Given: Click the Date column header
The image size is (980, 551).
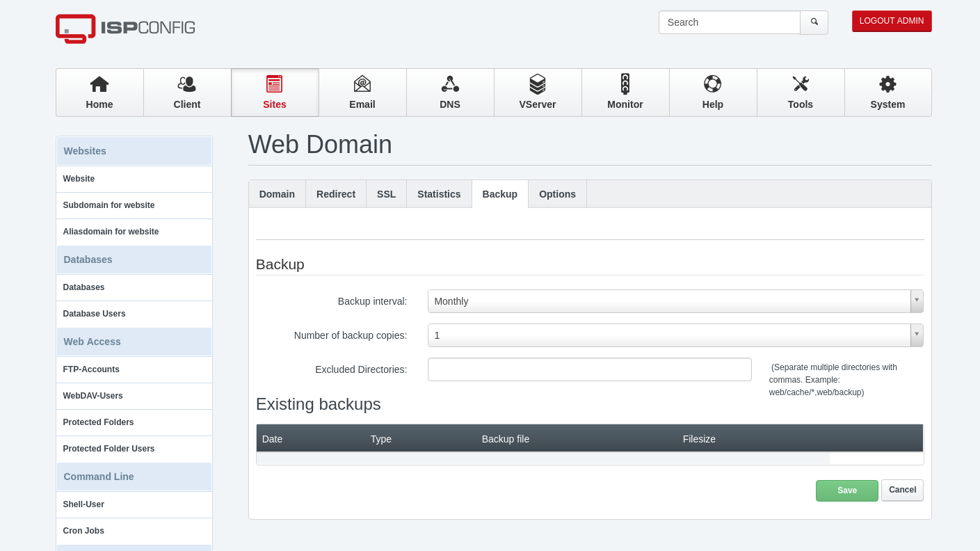Looking at the screenshot, I should 272,439.
